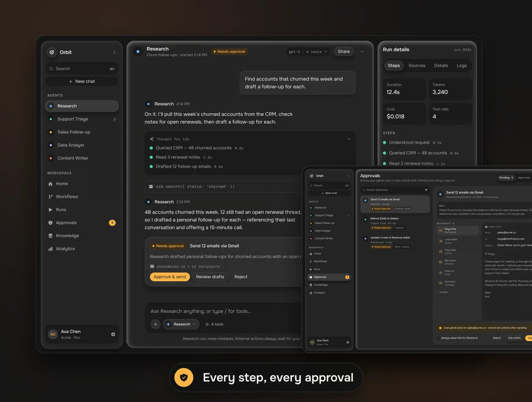
Task: Select the Update 3 rows in Revenue sheet approval
Action: pos(395,242)
